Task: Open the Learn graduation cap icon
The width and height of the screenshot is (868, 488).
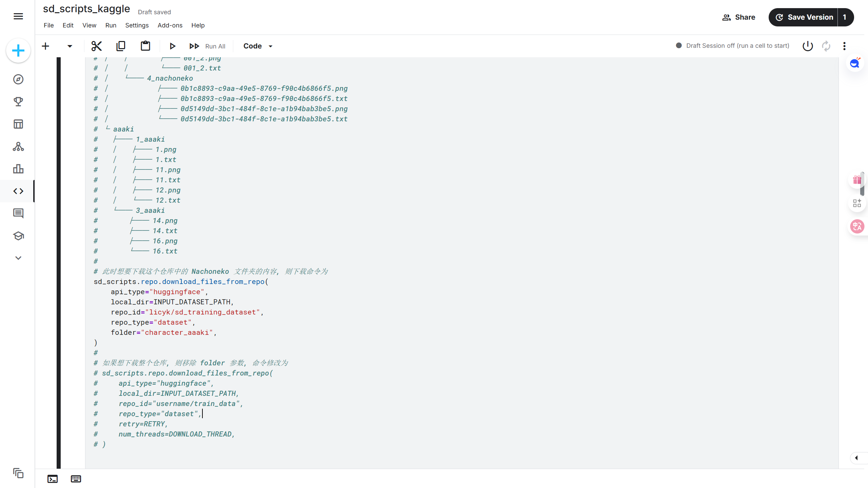Action: pos(18,236)
